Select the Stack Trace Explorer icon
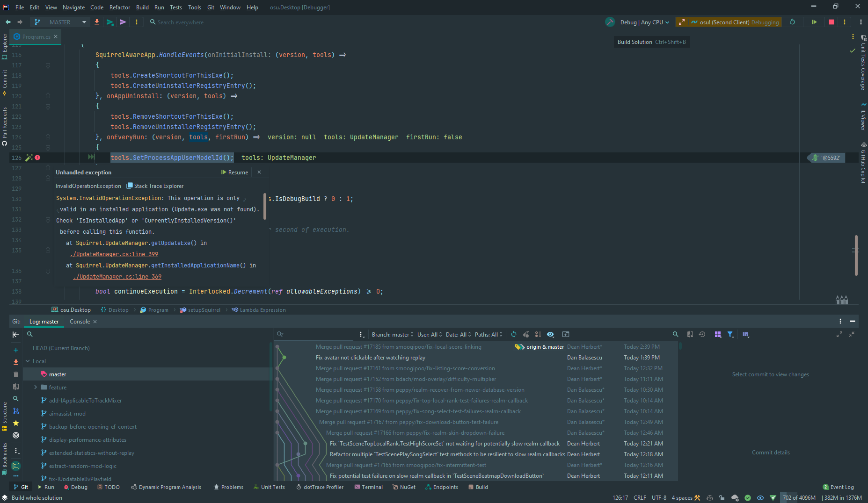 [x=129, y=186]
